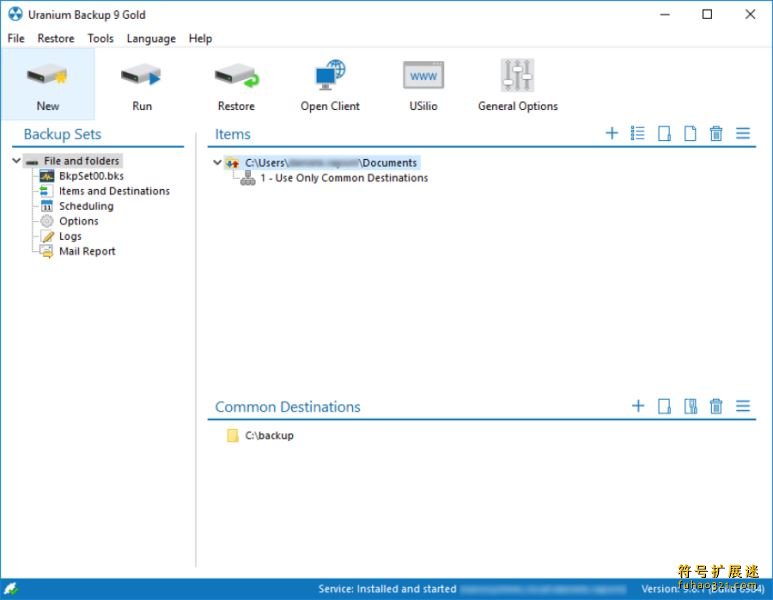Add a common destination with plus icon
This screenshot has width=773, height=600.
tap(638, 406)
